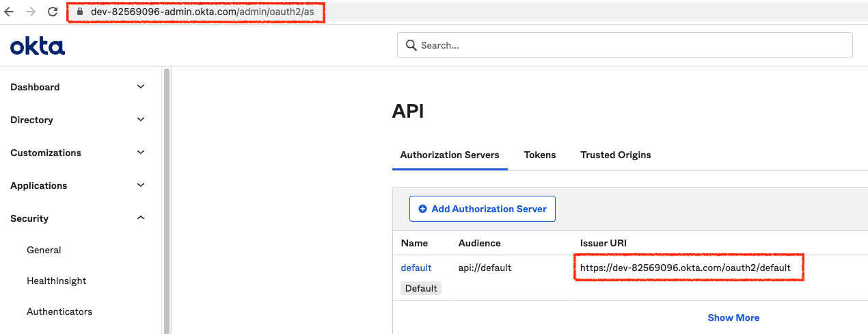Click the api://default audience value
Viewport: 868px width, 334px height.
point(485,268)
